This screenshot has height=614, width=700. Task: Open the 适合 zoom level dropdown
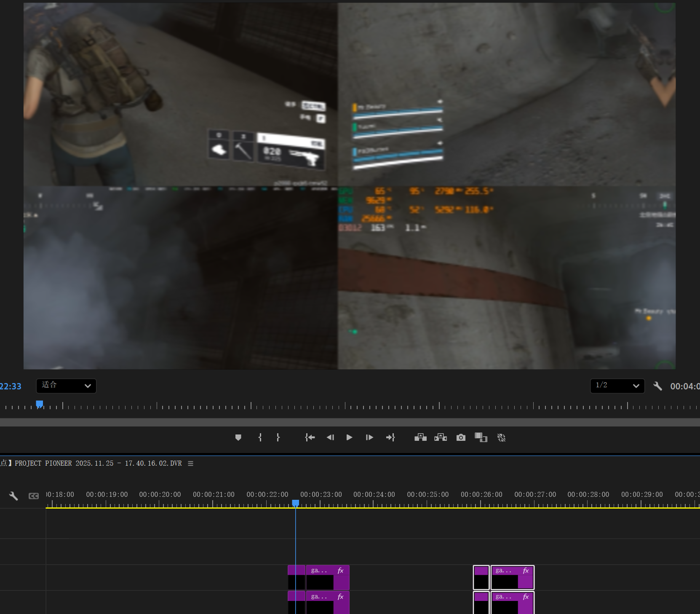(66, 386)
